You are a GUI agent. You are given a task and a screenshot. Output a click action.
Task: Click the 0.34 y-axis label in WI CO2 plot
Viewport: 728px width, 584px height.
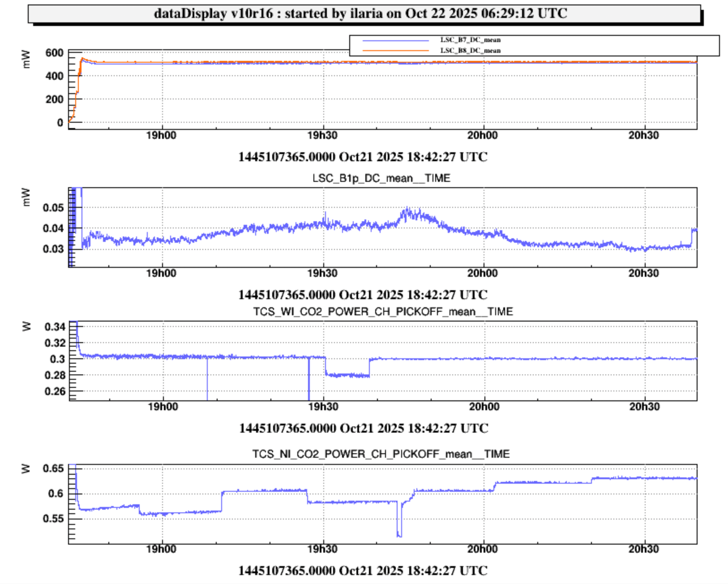coord(55,327)
